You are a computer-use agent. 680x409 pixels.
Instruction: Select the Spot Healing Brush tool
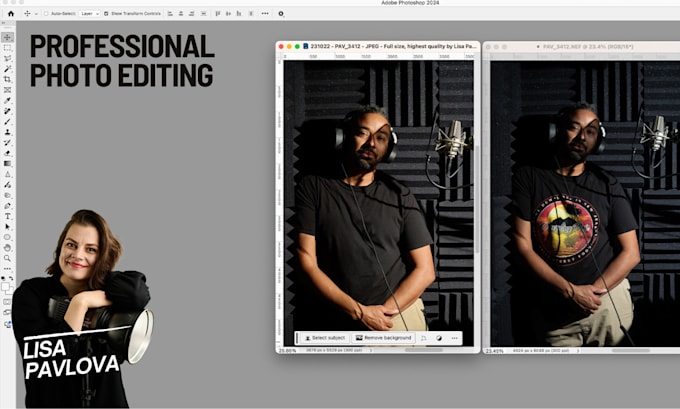(x=7, y=111)
